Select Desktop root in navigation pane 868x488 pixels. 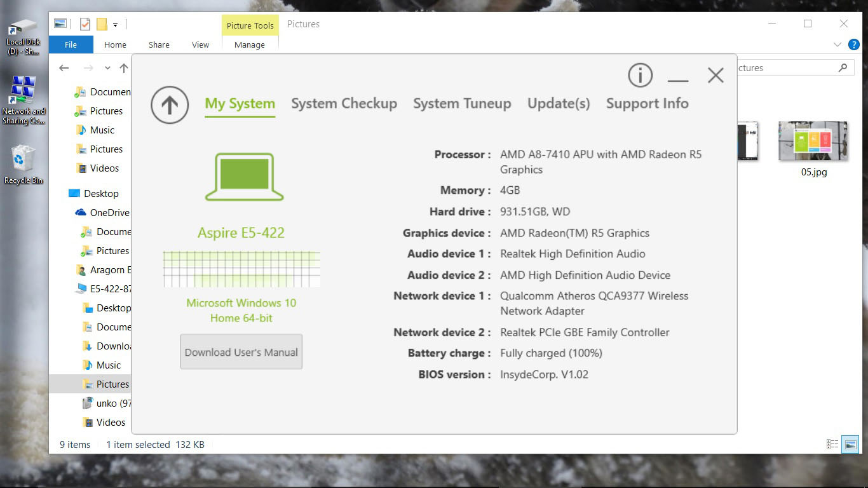coord(101,193)
